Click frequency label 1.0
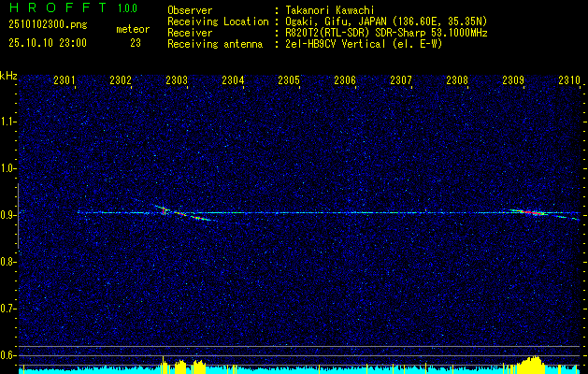 coord(7,168)
